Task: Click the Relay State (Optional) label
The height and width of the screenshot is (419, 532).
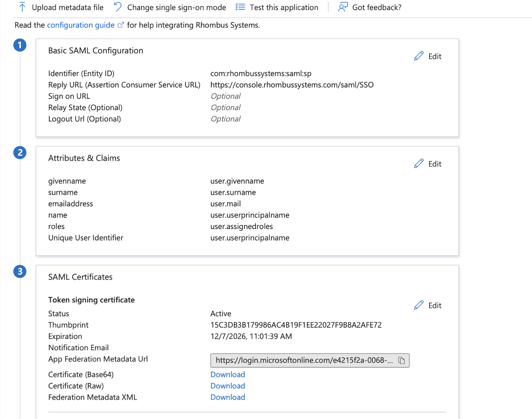Action: pyautogui.click(x=85, y=108)
